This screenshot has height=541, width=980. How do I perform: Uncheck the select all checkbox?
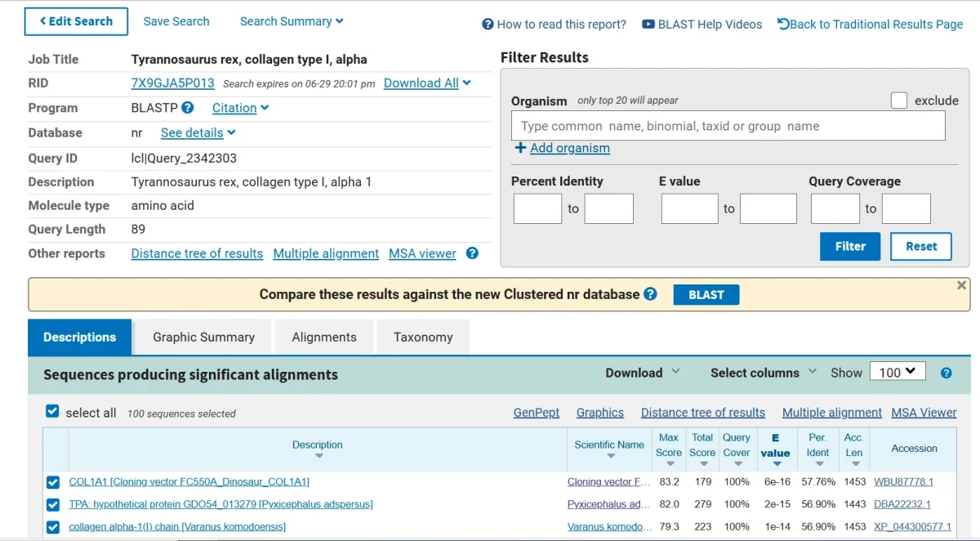tap(53, 412)
